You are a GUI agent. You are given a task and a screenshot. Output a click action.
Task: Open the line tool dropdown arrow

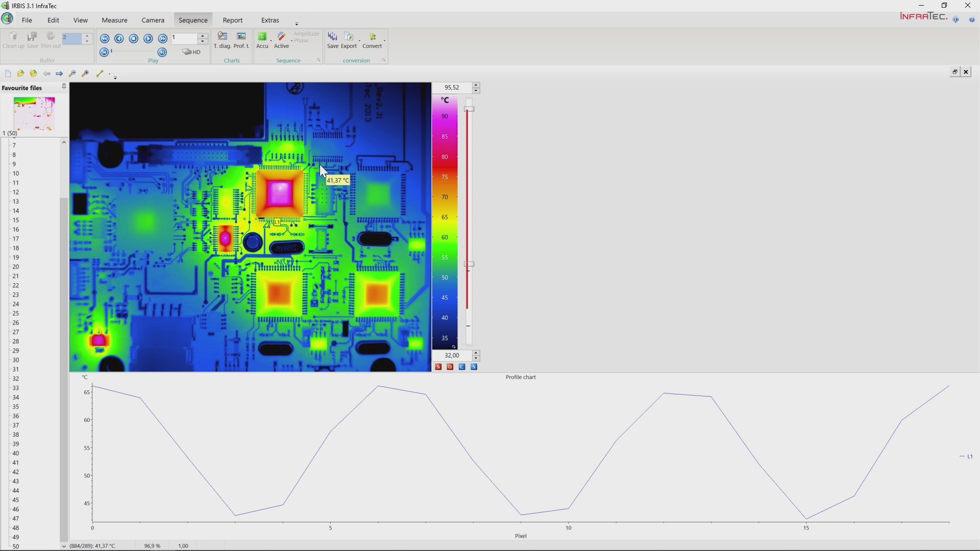point(109,74)
